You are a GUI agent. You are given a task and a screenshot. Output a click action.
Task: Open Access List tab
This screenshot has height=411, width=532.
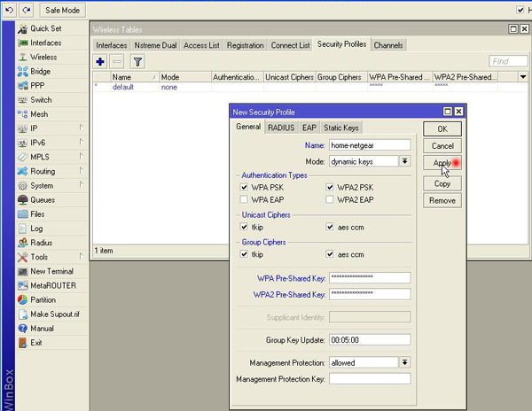point(201,45)
